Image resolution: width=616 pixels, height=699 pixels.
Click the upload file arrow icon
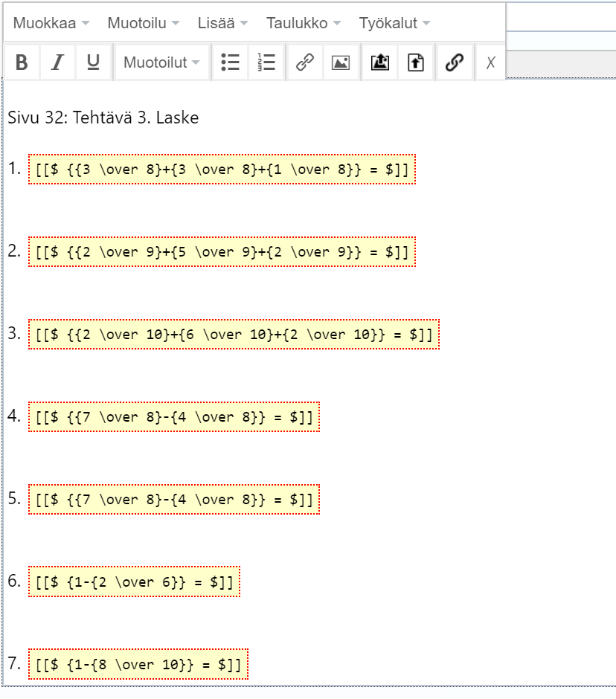coord(416,63)
